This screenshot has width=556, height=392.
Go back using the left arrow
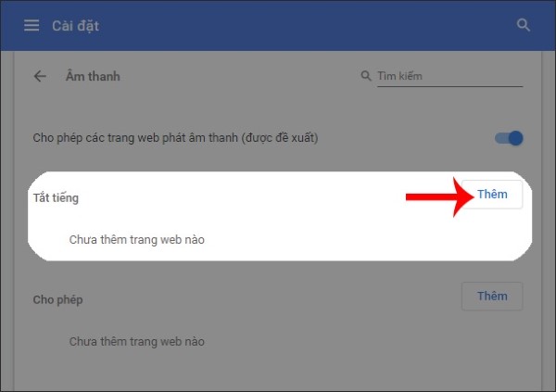click(40, 76)
